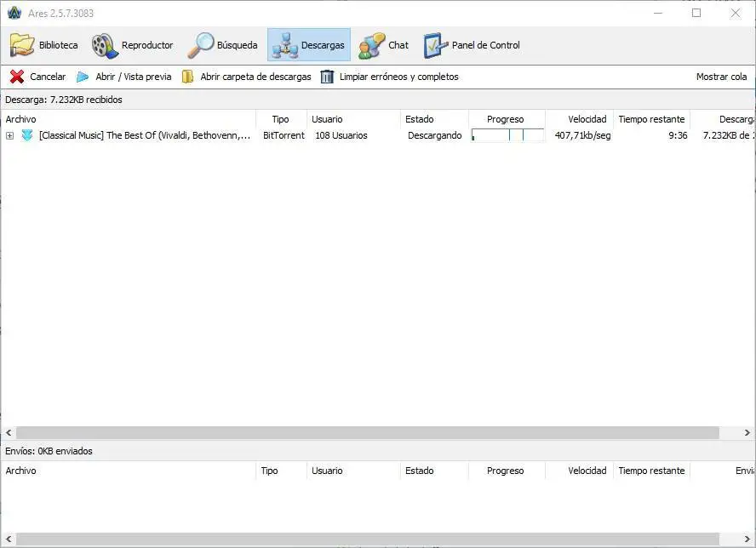Click the red X Cancelar icon
Image resolution: width=756 pixels, height=548 pixels.
pos(17,77)
